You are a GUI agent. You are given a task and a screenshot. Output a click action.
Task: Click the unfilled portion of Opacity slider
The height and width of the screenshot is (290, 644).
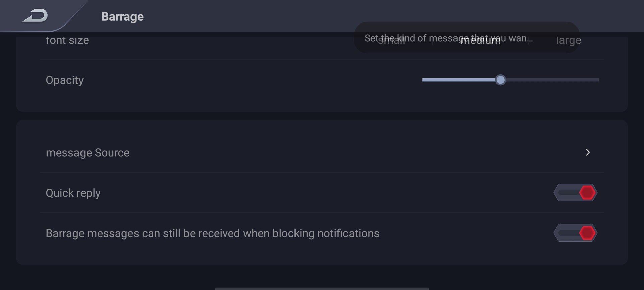click(x=552, y=80)
